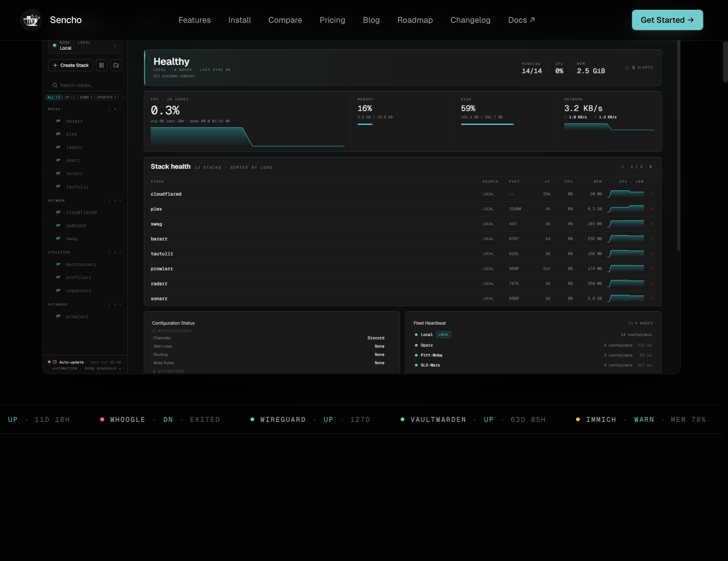Image resolution: width=728 pixels, height=561 pixels.
Task: Click the Pitt-Moba node in Fleet Heartbeat
Action: (x=431, y=356)
